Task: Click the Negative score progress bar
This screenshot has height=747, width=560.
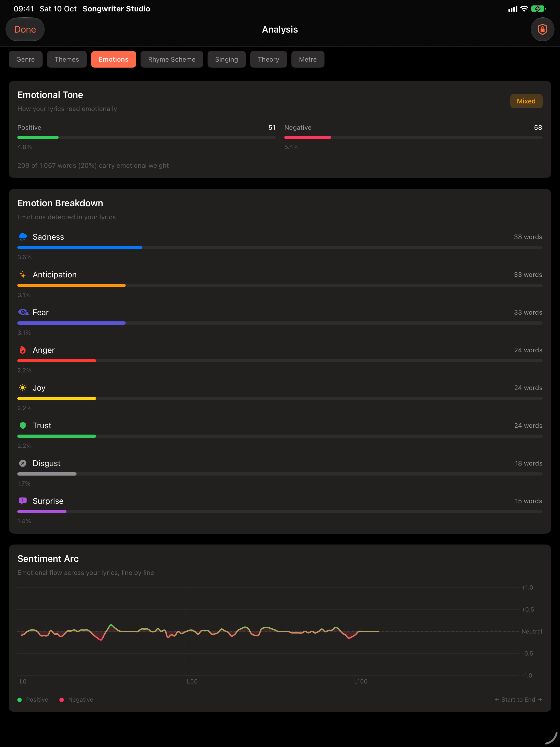Action: point(413,137)
